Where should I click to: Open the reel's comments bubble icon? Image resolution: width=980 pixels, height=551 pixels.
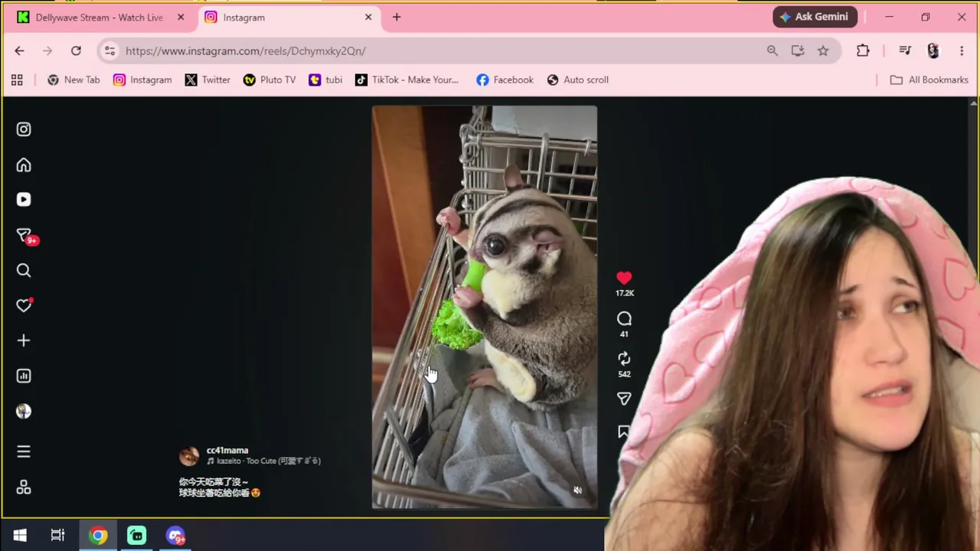(x=624, y=319)
